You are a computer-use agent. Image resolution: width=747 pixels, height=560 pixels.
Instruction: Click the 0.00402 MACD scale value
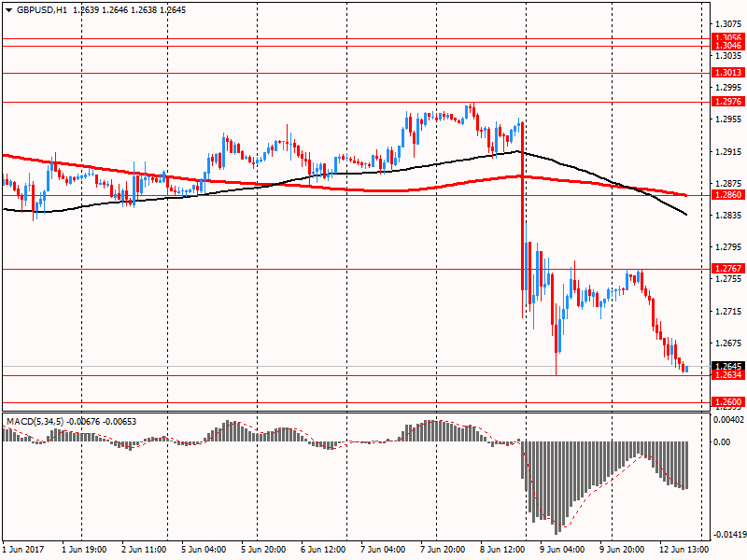728,420
